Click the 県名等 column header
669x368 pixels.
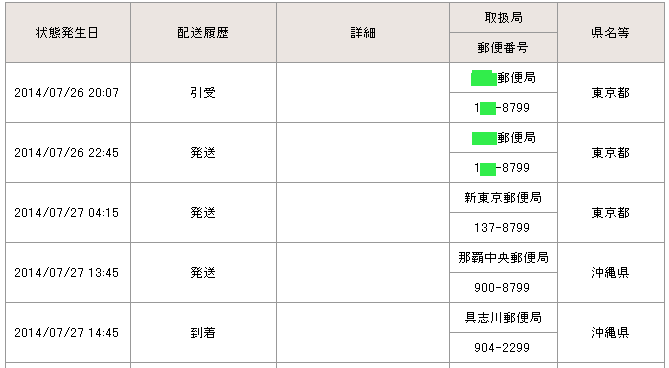click(611, 32)
